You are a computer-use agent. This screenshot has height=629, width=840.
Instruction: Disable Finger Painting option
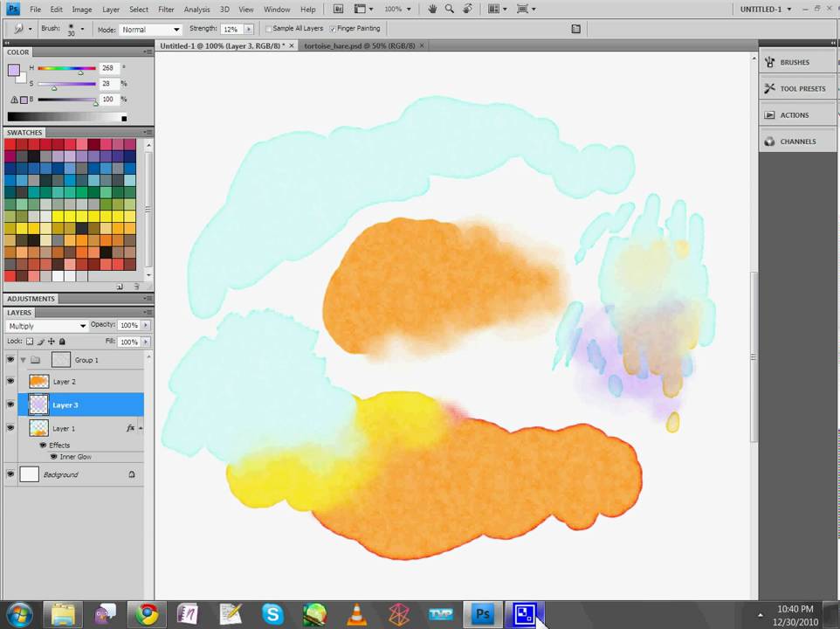pos(332,28)
